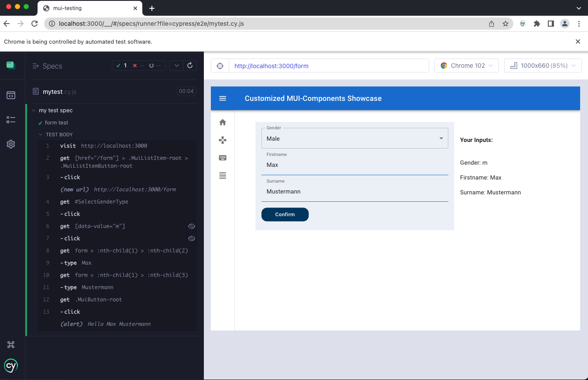Select the 'get #SelectGenderType' command
The height and width of the screenshot is (380, 588).
117,202
